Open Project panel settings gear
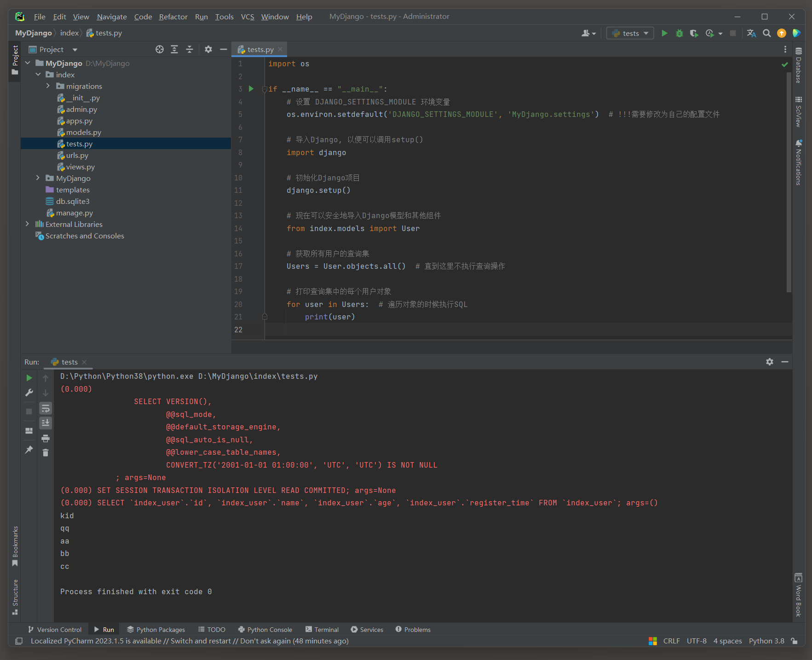Screen dimensions: 812x660 [208, 49]
